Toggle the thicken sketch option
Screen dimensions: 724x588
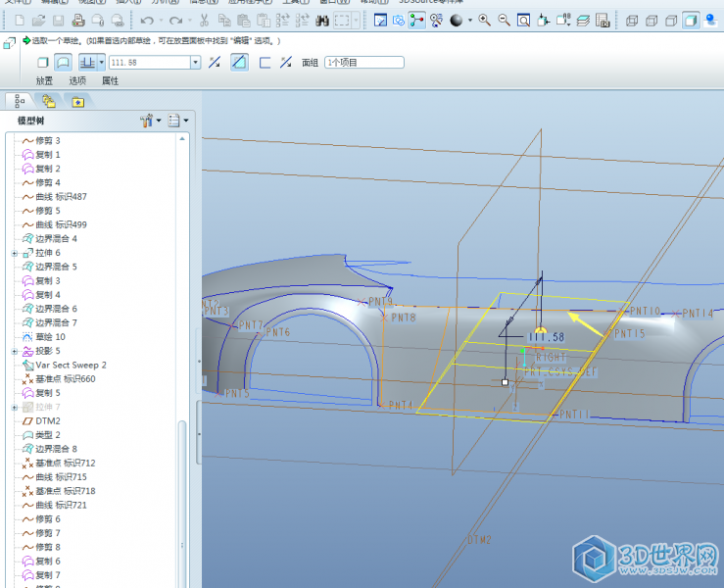click(x=265, y=63)
